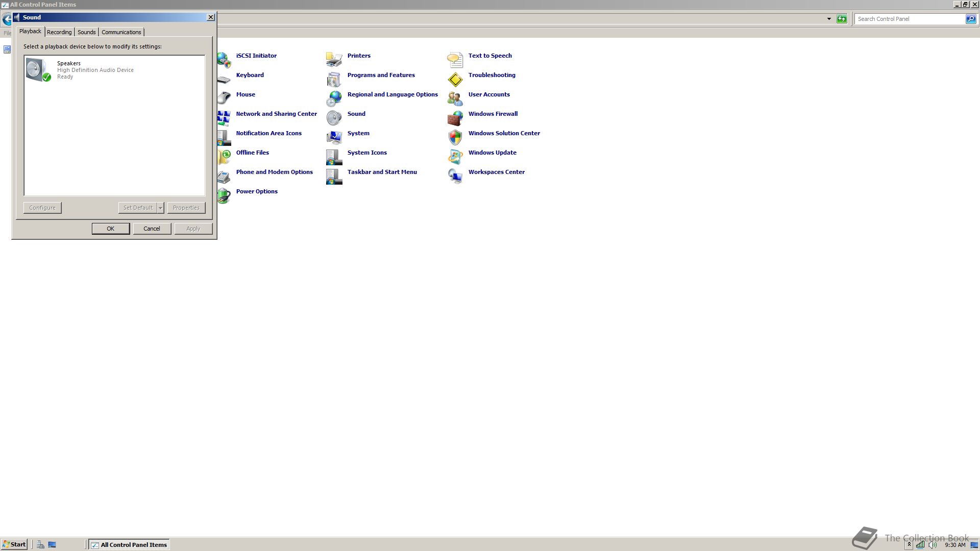Click the System computer icon

coord(334,137)
